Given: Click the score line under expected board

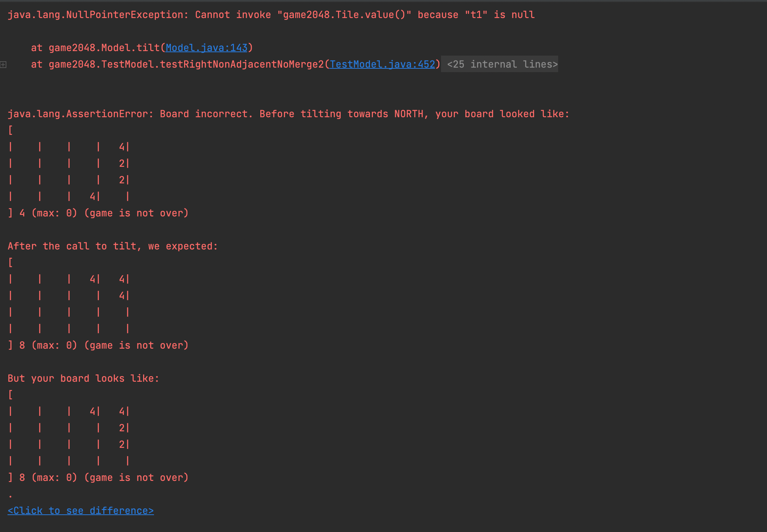Looking at the screenshot, I should pos(98,346).
